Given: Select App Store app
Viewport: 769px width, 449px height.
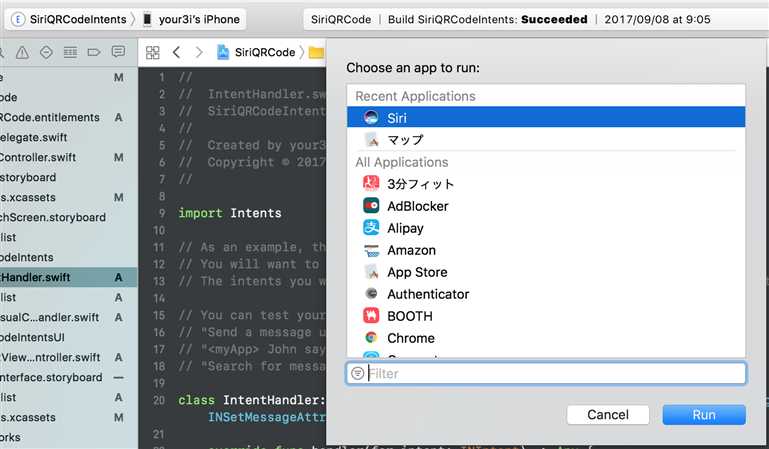Looking at the screenshot, I should [x=546, y=272].
